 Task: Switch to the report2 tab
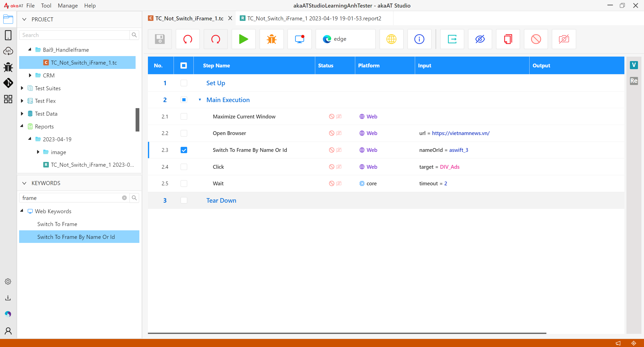314,18
